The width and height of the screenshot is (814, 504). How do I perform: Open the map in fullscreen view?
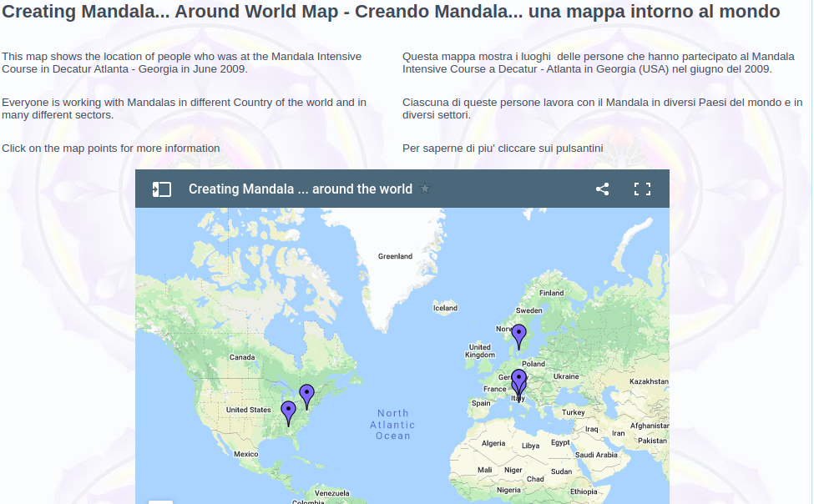[642, 189]
